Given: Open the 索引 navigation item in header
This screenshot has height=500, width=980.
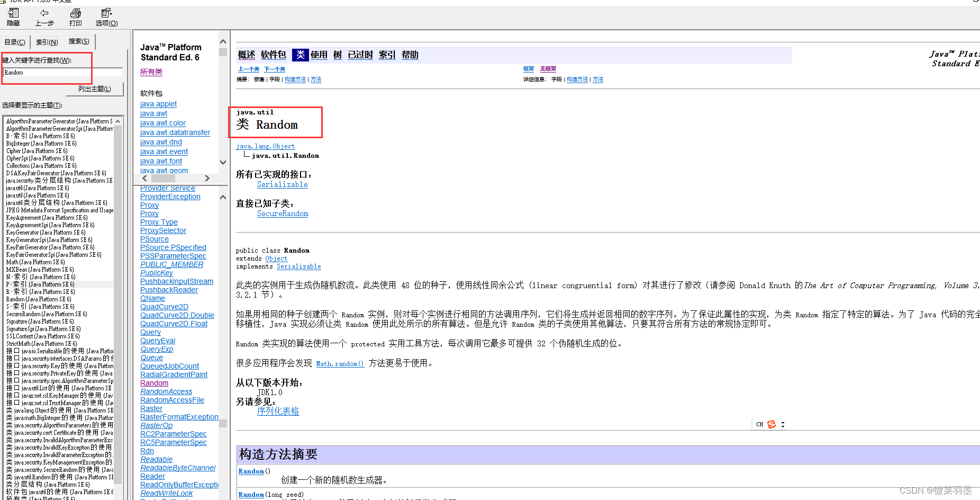Looking at the screenshot, I should [x=387, y=55].
